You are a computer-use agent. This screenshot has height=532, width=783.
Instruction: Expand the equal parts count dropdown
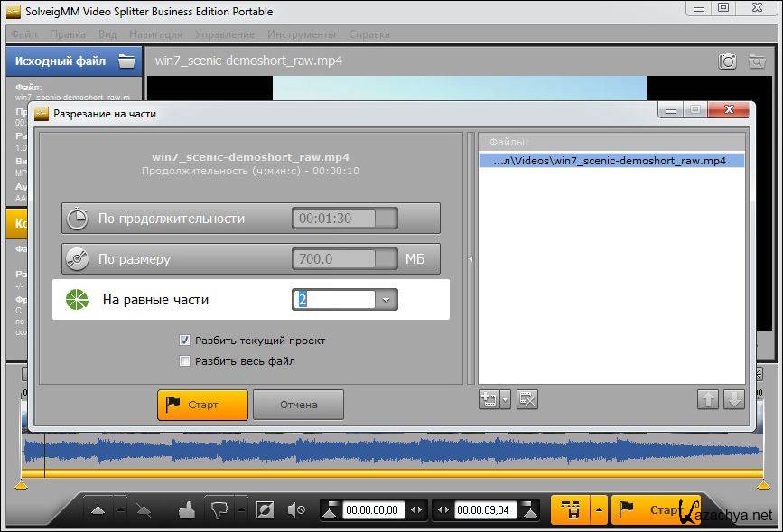click(387, 300)
